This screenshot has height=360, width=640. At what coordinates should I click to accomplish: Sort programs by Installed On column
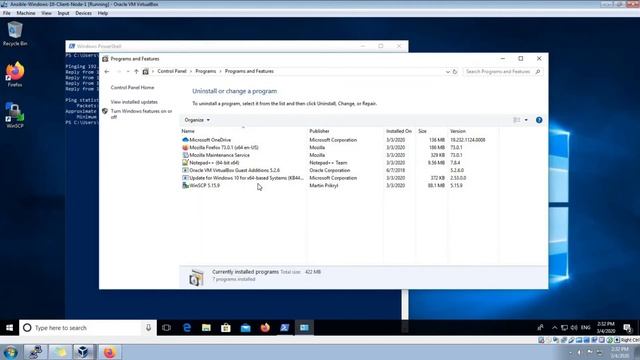click(x=399, y=131)
